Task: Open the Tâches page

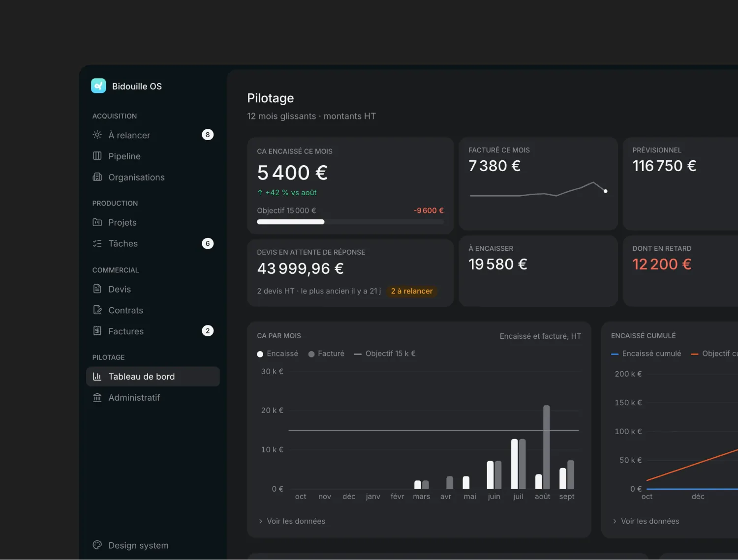Action: point(153,243)
